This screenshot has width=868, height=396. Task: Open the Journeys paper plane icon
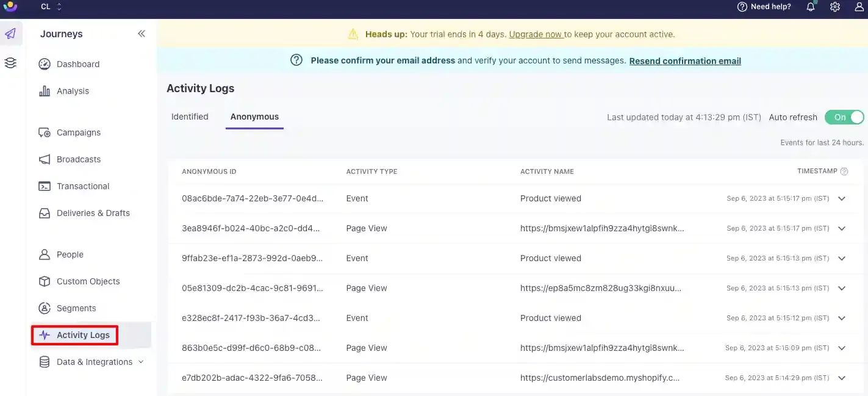(10, 34)
